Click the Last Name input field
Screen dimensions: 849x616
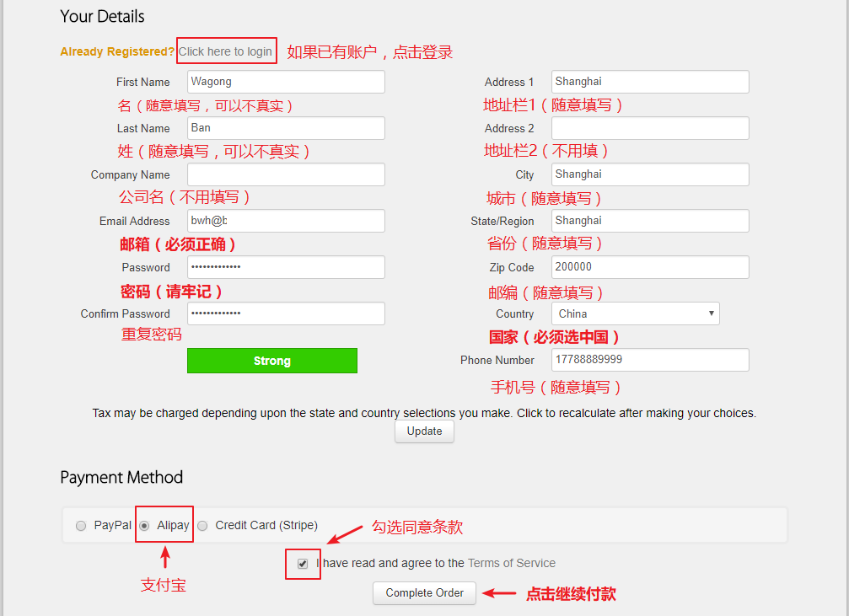[286, 128]
